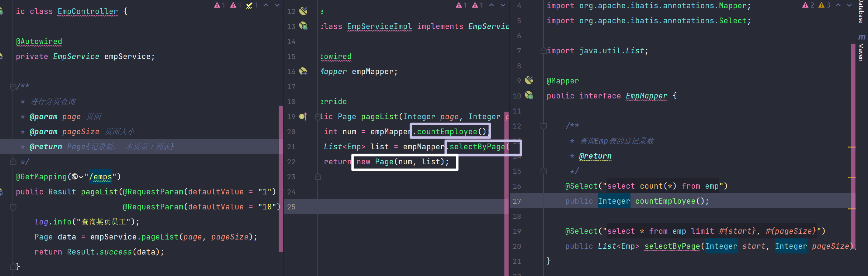Click EmpServiceImpl class name at line 13
The width and height of the screenshot is (868, 276).
[379, 26]
